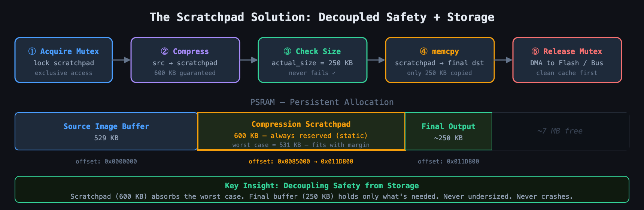Screen dimensions: 644x210
Task: Click the "~250 KB" size value
Action: [x=449, y=138]
